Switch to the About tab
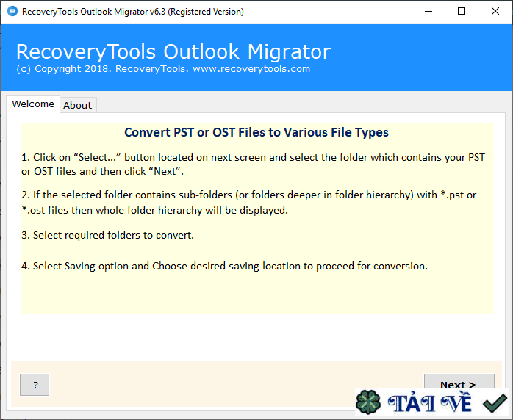The height and width of the screenshot is (420, 513). click(x=78, y=105)
